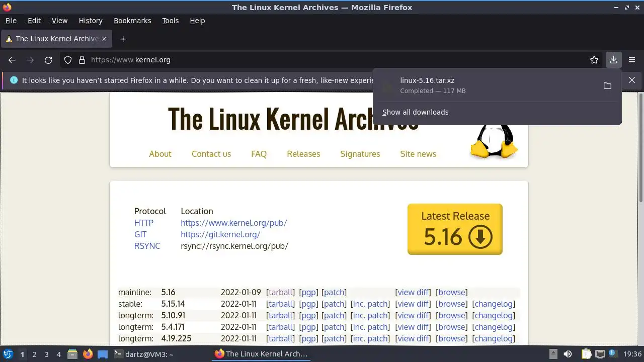
Task: Reload the kernel.org page
Action: pos(48,60)
